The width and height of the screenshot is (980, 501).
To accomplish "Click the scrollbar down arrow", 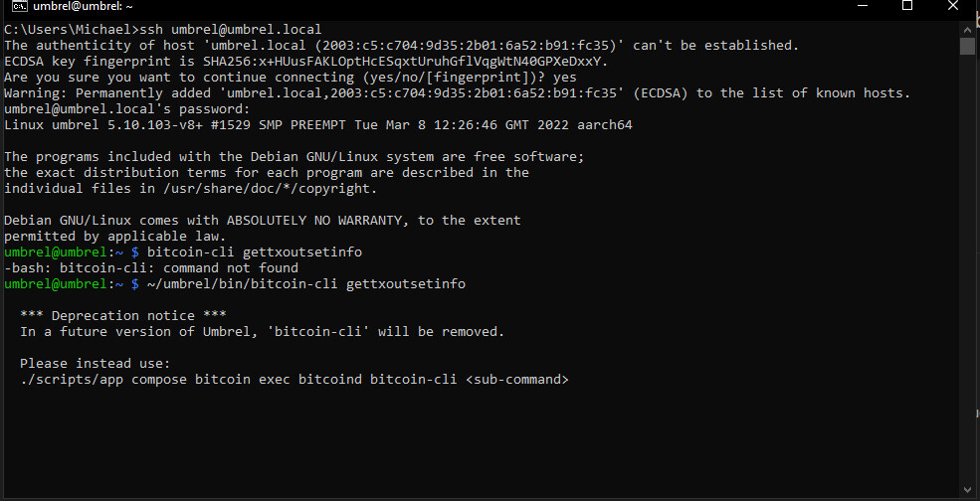I will (967, 489).
